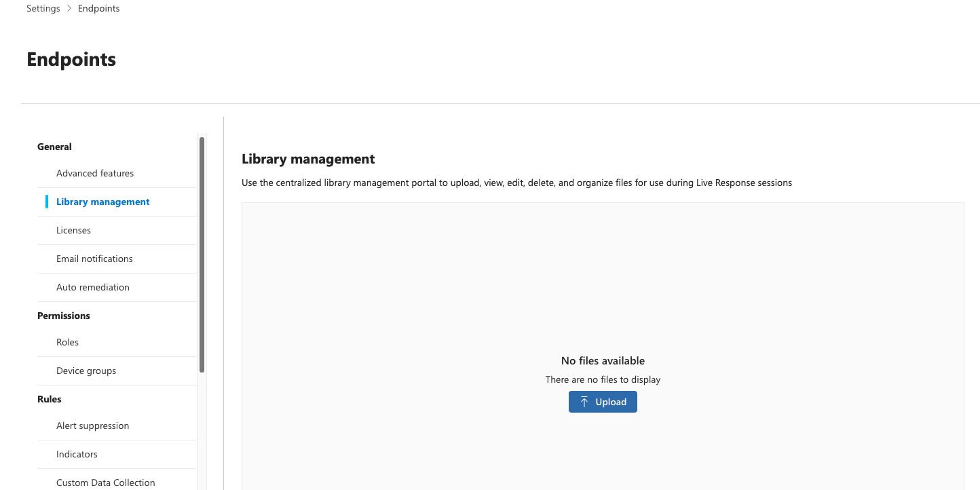
Task: Open Alert suppression rules
Action: tap(92, 426)
